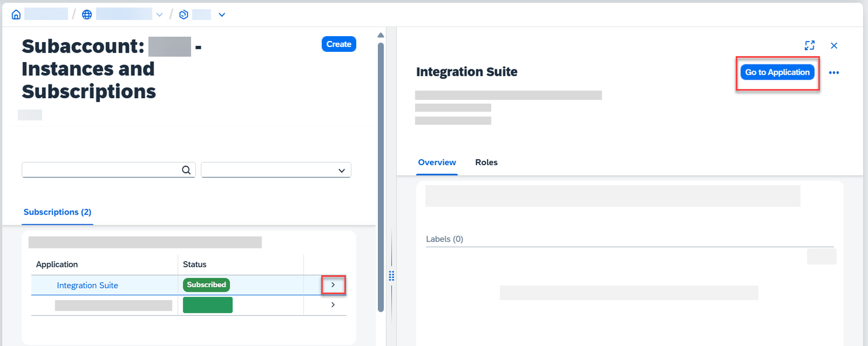Expand the global account breadcrumb dropdown chevron
Screen dimensions: 868x346
click(x=159, y=14)
